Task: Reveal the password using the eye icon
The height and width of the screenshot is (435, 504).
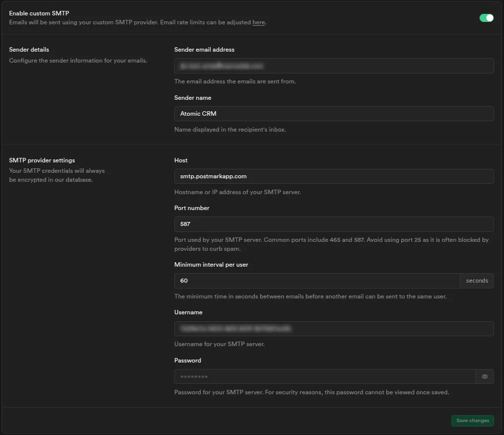Action: (x=485, y=376)
